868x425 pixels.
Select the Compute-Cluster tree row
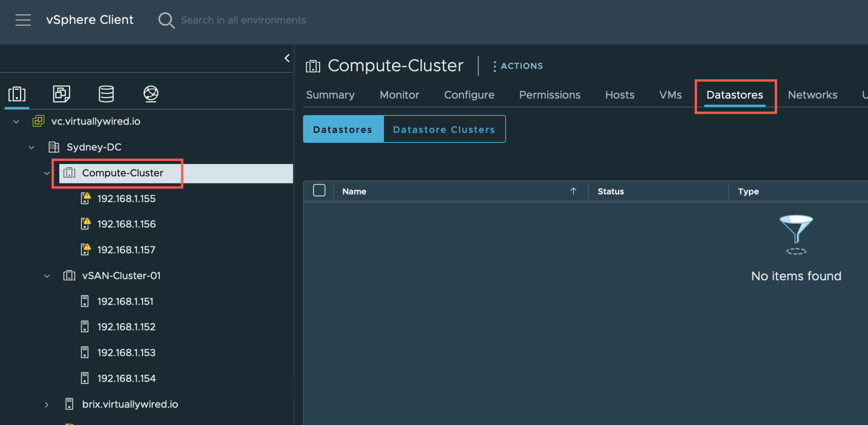tap(176, 173)
